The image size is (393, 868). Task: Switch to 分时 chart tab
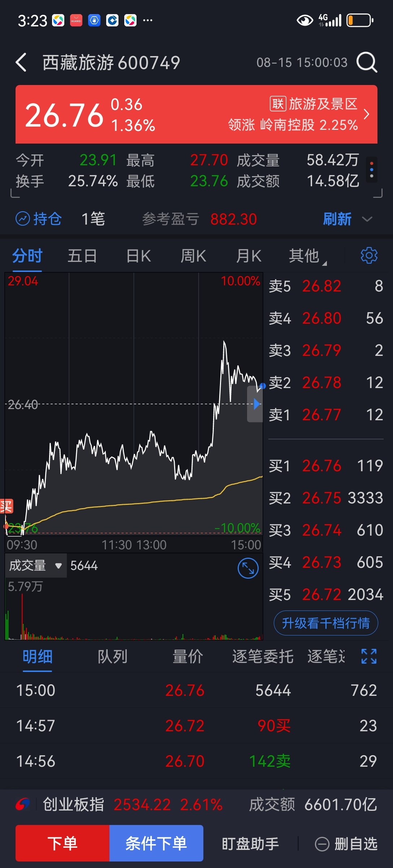tap(27, 256)
